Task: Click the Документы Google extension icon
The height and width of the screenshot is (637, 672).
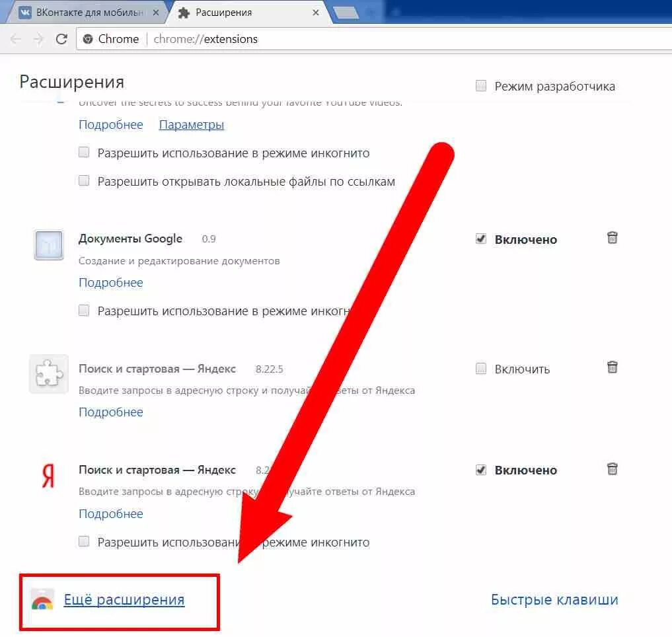Action: point(49,245)
